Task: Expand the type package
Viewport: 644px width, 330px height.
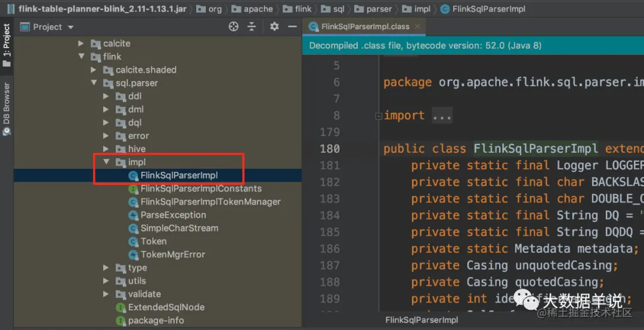Action: tap(106, 267)
